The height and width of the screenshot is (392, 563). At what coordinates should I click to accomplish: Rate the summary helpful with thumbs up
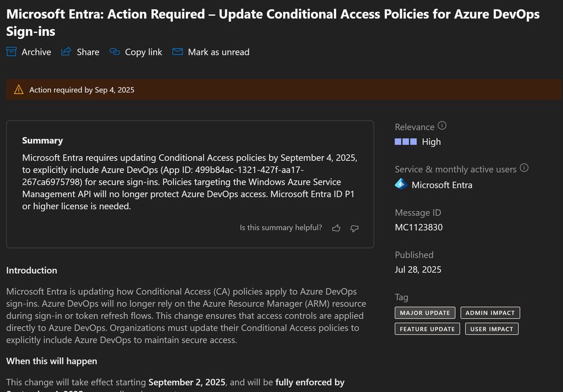coord(336,228)
